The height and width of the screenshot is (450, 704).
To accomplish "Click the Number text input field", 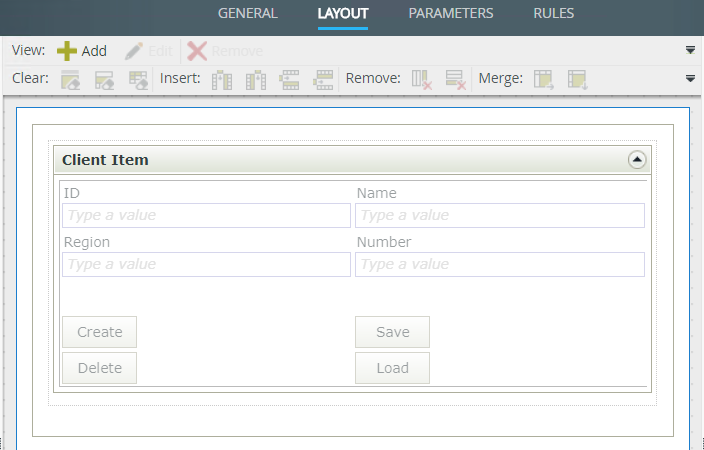I will 500,264.
